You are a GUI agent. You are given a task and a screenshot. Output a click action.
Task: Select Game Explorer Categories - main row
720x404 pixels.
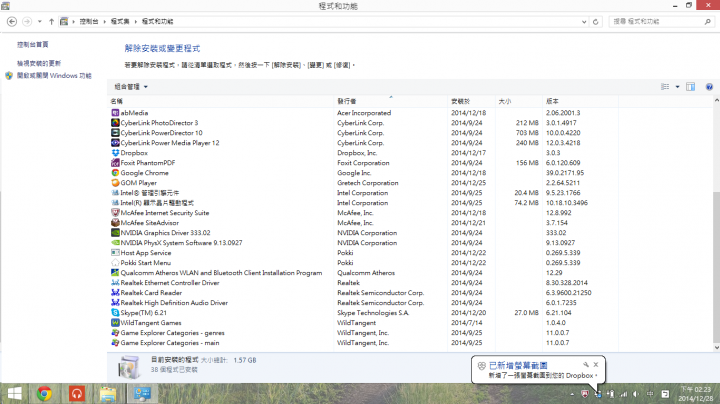(363, 343)
